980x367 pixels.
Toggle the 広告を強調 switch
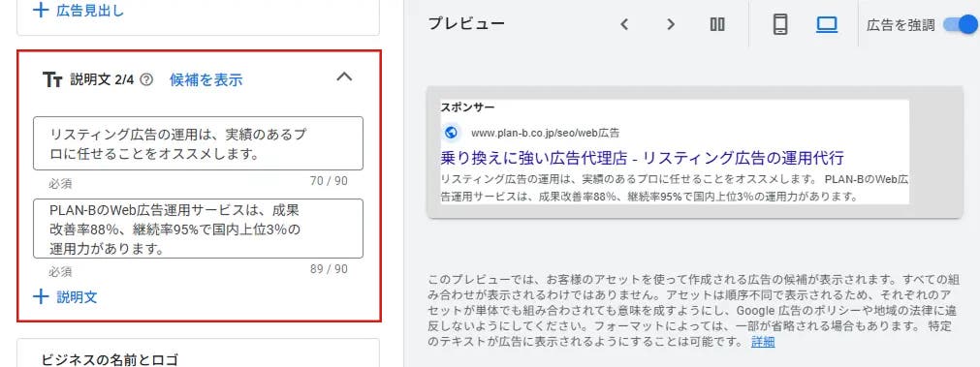point(960,24)
